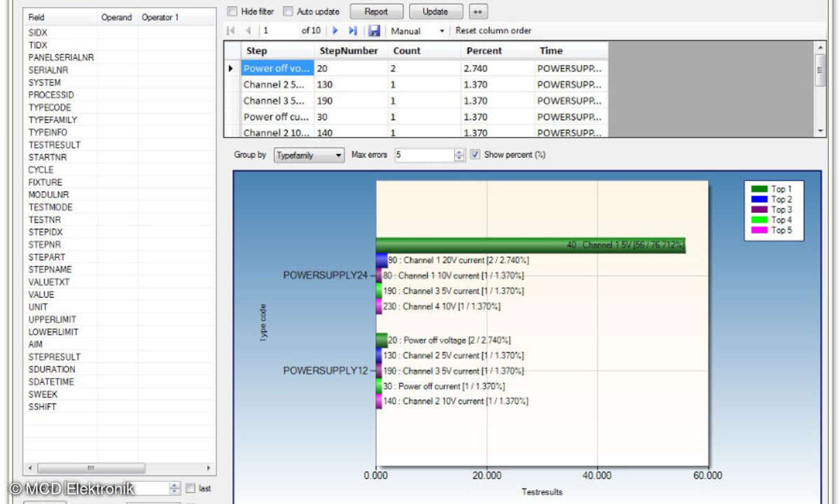
Task: Click the 'Power off cu...' table cell
Action: pos(277,117)
